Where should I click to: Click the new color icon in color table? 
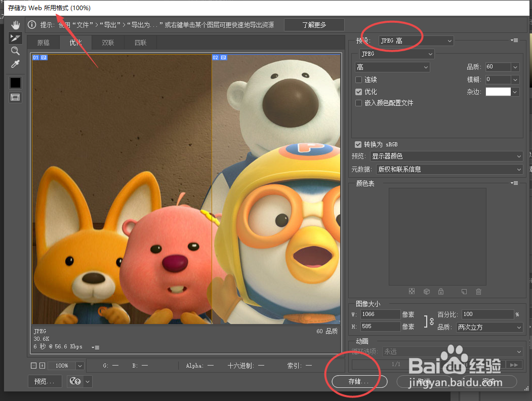coord(464,292)
